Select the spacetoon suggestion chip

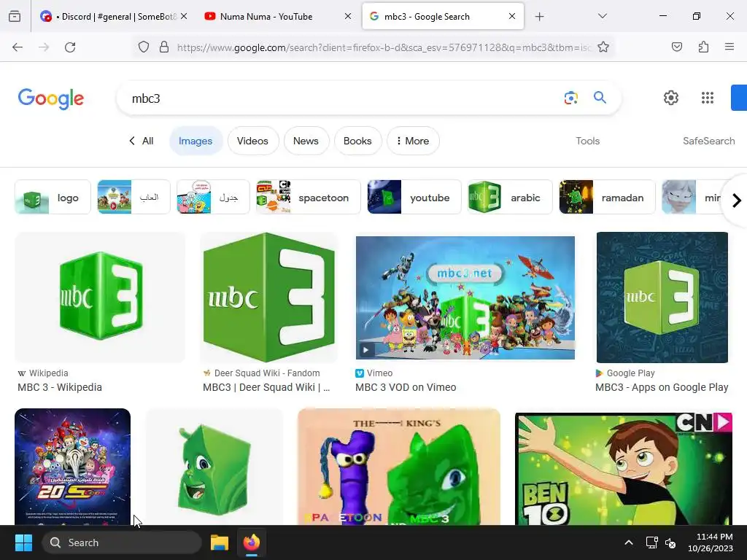(309, 197)
